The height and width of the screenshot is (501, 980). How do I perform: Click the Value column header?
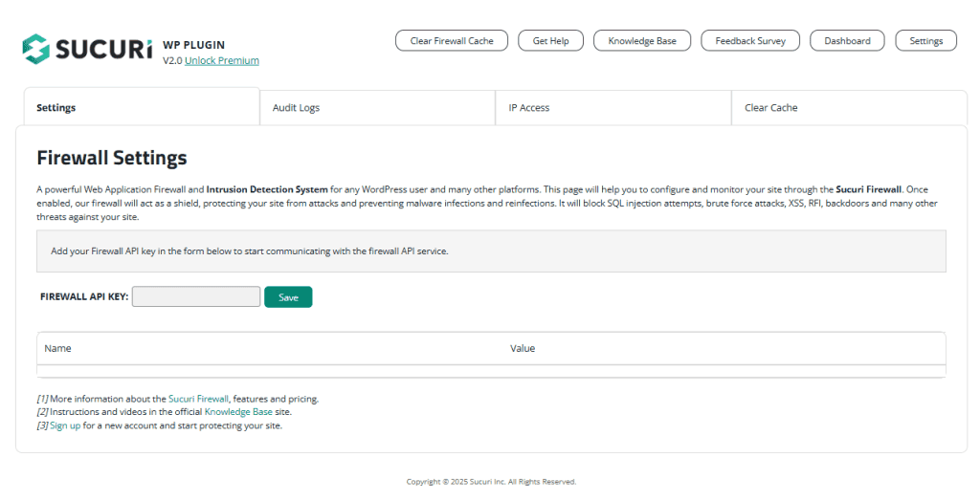coord(523,349)
